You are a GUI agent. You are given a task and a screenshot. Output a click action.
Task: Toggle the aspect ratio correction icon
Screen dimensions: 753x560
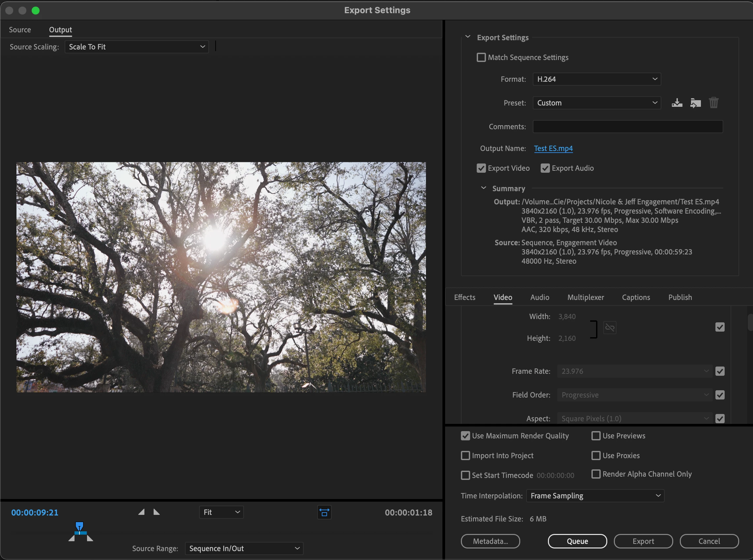point(324,512)
